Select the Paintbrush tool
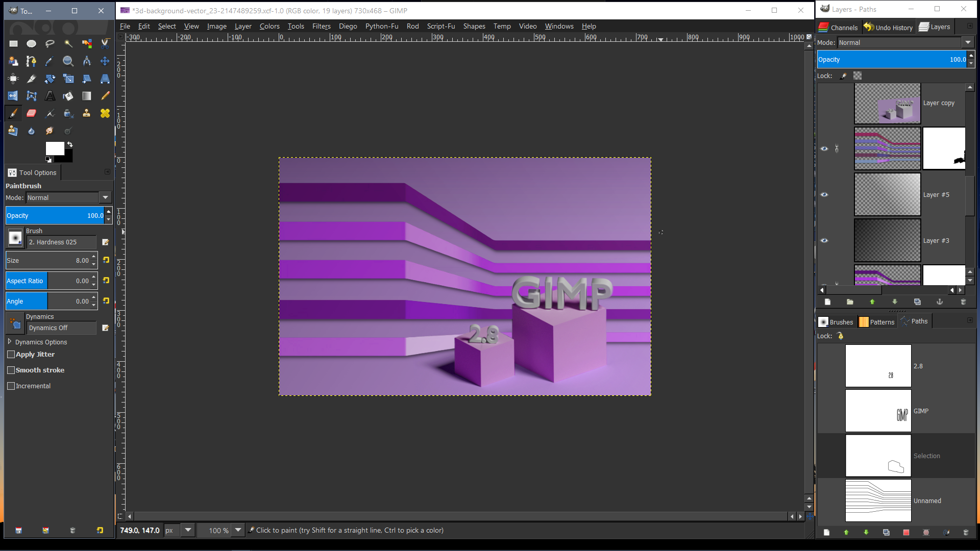This screenshot has height=551, width=980. point(13,113)
